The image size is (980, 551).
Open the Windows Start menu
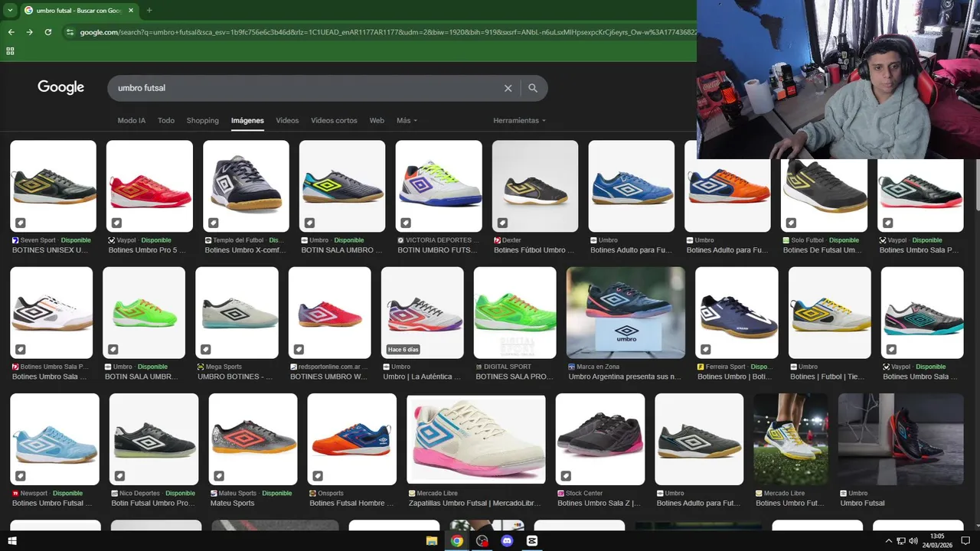11,541
